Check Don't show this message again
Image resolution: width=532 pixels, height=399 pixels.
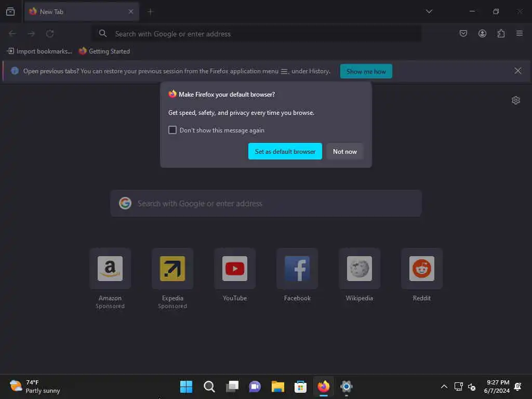(x=172, y=130)
